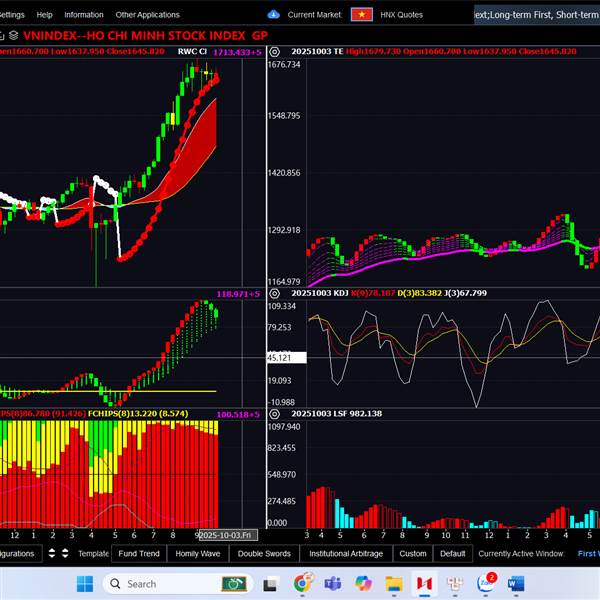Click the cloud download icon near Current Market

pos(274,15)
